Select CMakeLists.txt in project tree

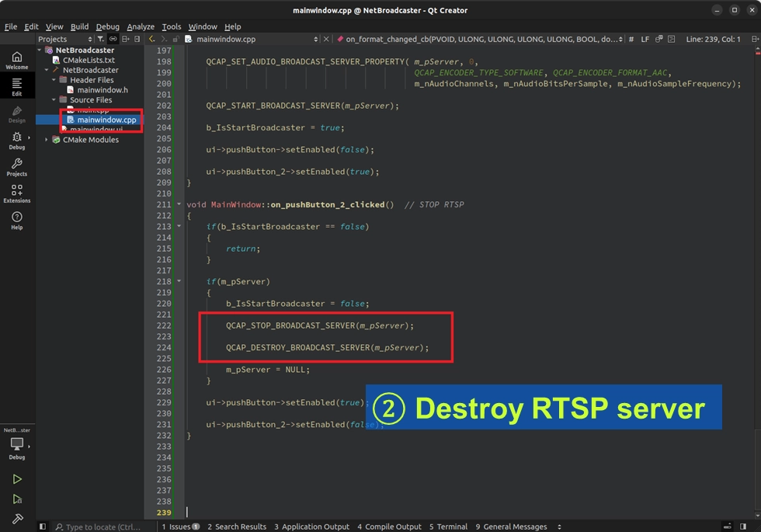coord(89,61)
